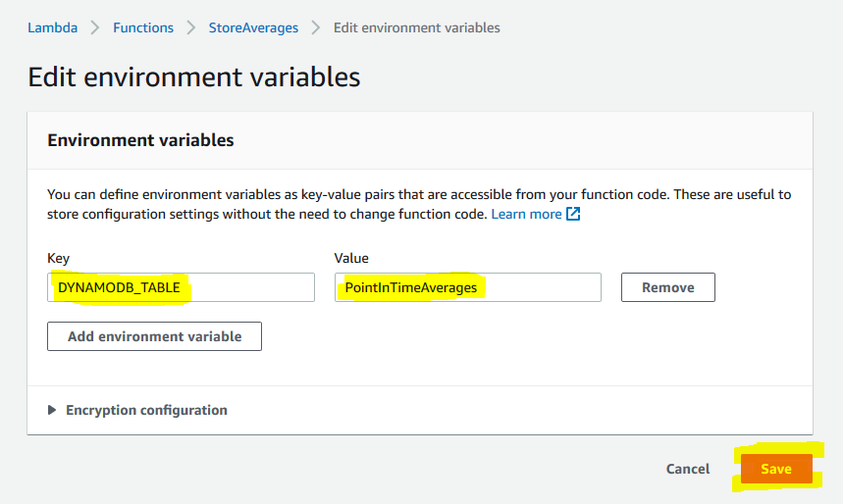The image size is (843, 504).
Task: Click the Edit environment variables page heading
Action: [194, 76]
